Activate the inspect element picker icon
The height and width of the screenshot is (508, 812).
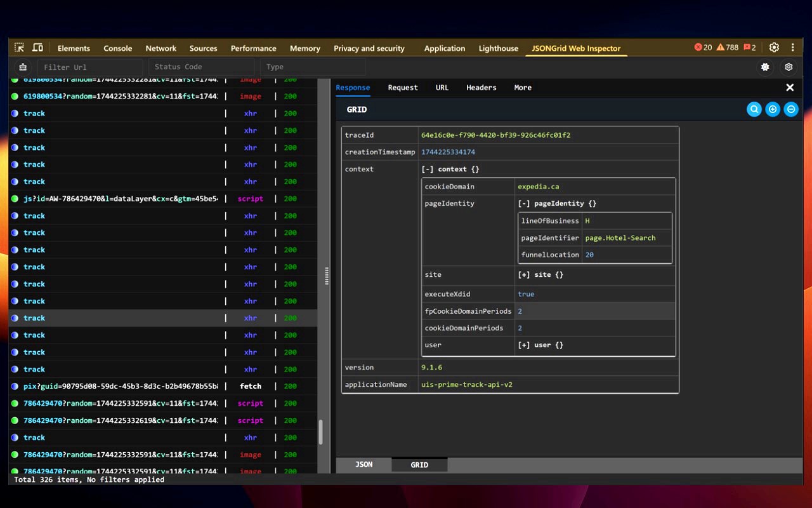pos(20,48)
